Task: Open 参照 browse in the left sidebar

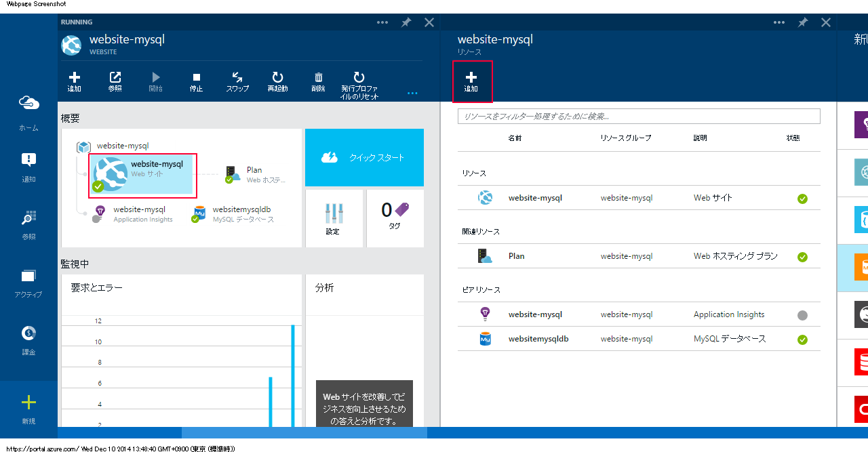Action: pyautogui.click(x=28, y=225)
